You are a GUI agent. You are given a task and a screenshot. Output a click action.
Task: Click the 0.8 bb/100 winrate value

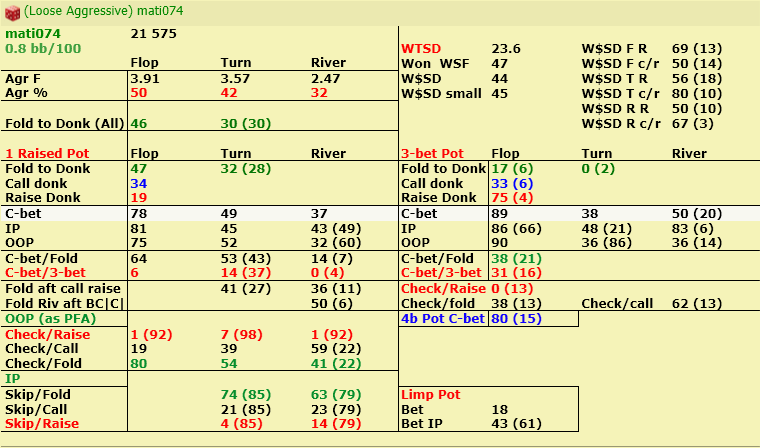click(x=43, y=48)
